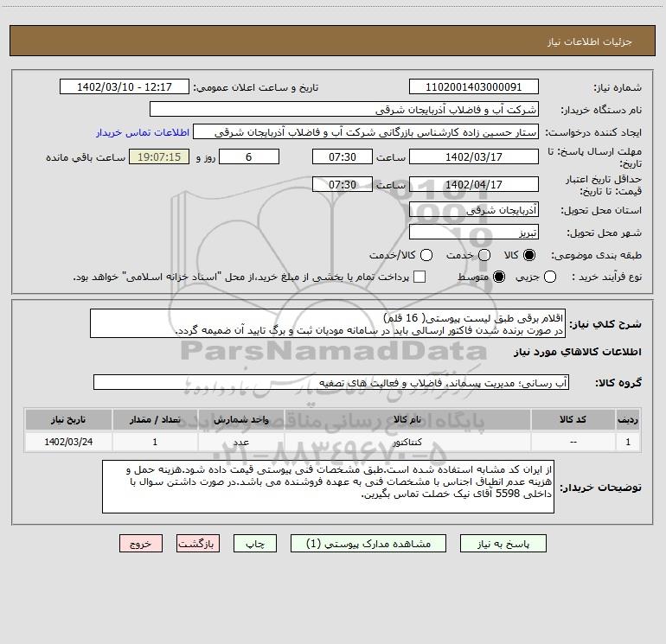The image size is (666, 644).
Task: Click the goods group field 'آب رسانی'
Action: click(331, 382)
